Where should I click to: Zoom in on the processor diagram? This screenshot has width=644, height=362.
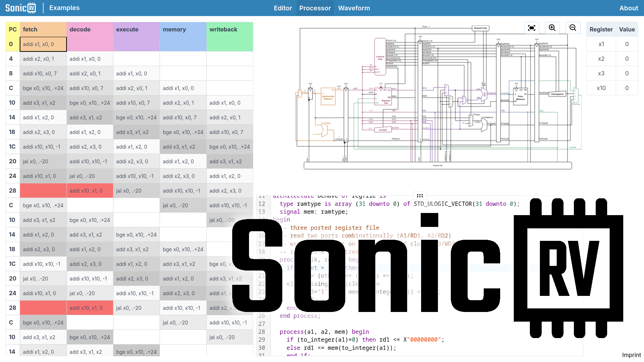[x=552, y=28]
